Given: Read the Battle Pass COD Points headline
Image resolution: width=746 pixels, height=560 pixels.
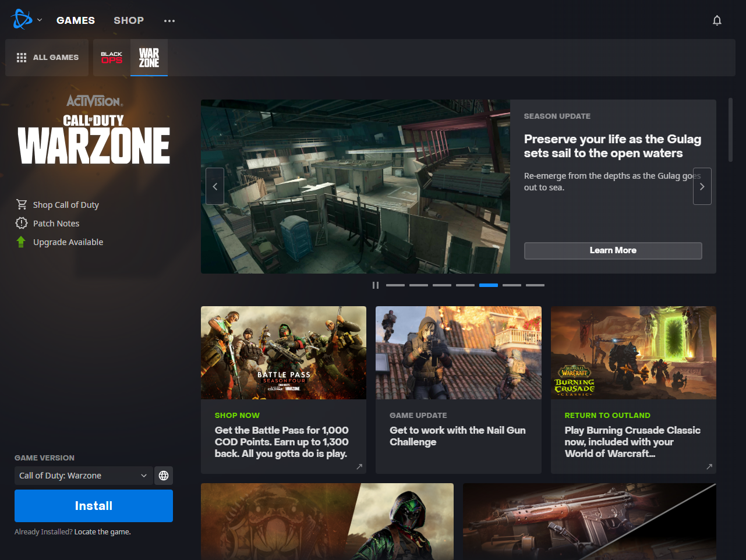Looking at the screenshot, I should pyautogui.click(x=282, y=442).
